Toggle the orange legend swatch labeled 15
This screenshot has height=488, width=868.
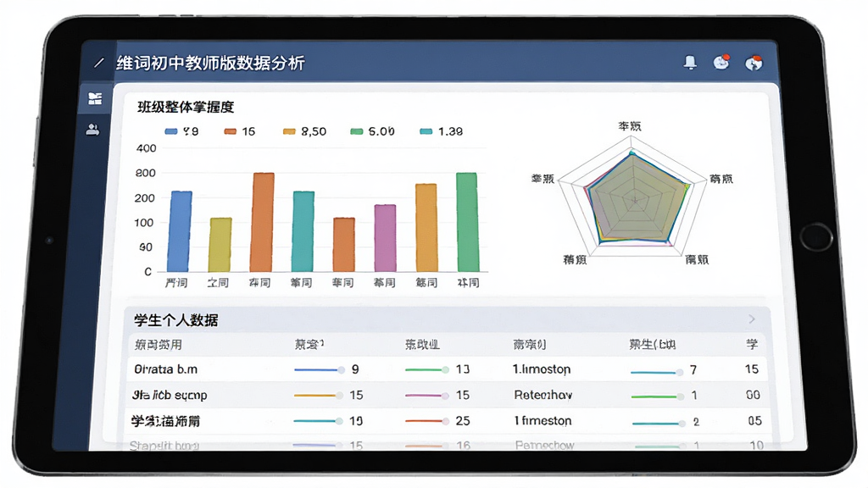231,131
